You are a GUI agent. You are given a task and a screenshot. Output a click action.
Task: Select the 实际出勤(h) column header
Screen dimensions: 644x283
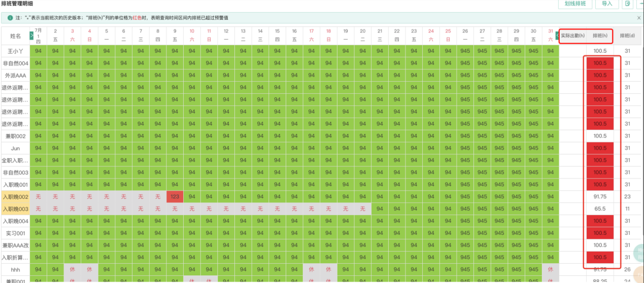coord(572,36)
